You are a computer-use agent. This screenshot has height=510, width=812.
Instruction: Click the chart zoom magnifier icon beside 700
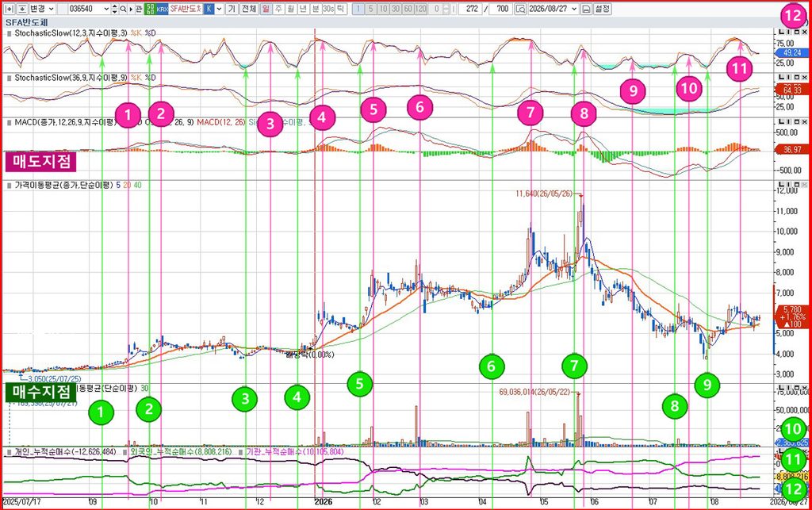pyautogui.click(x=520, y=9)
